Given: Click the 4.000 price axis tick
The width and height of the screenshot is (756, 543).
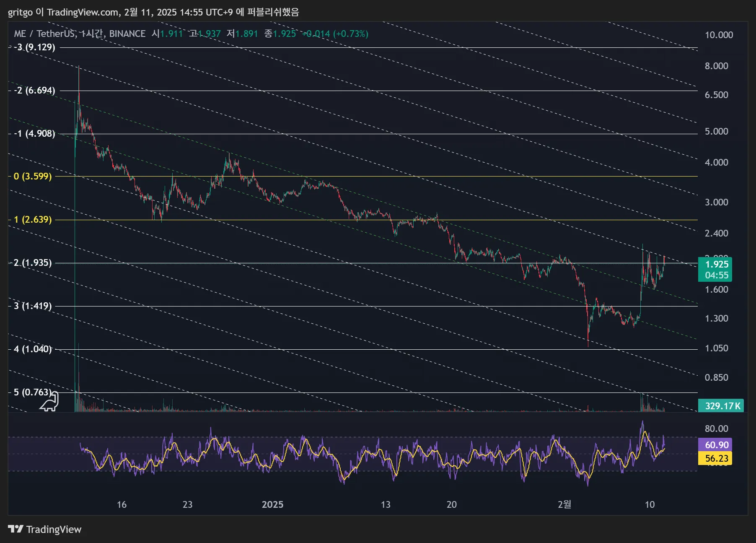Looking at the screenshot, I should 716,162.
